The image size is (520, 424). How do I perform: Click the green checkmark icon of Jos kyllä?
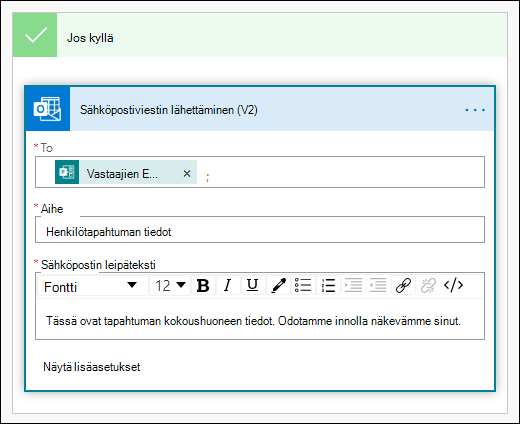coord(35,35)
